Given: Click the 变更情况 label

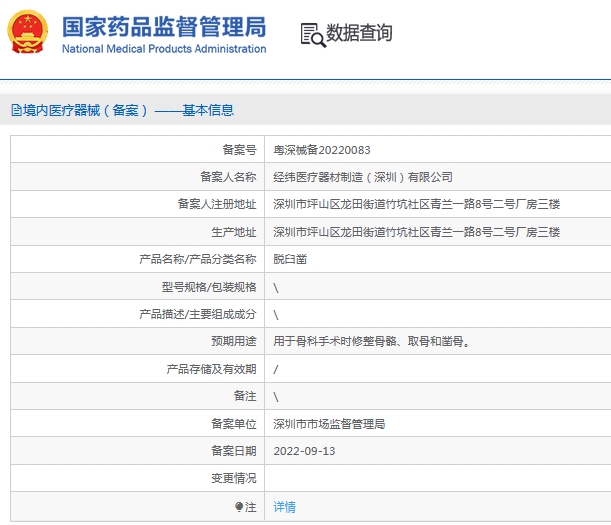Looking at the screenshot, I should (234, 478).
